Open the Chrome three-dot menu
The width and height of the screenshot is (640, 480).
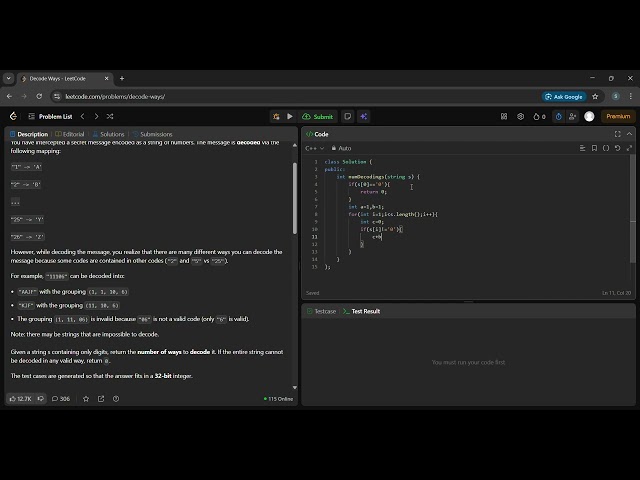631,97
